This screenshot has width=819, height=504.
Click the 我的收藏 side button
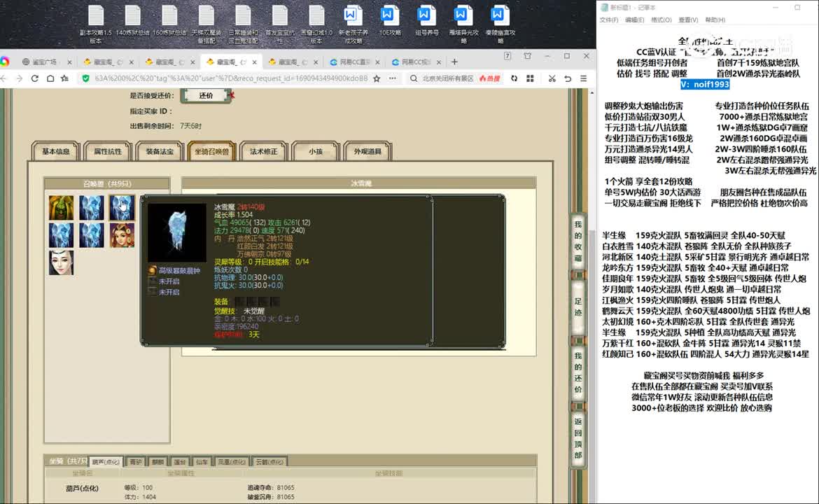pos(577,241)
